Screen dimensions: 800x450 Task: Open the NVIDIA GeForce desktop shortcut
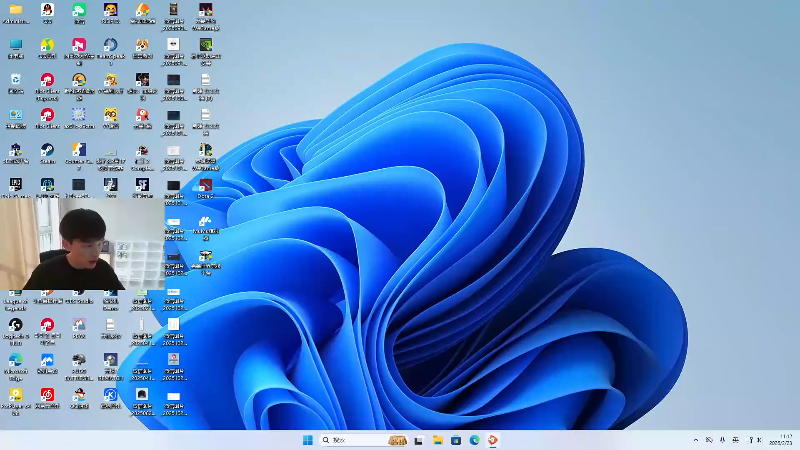tap(205, 45)
